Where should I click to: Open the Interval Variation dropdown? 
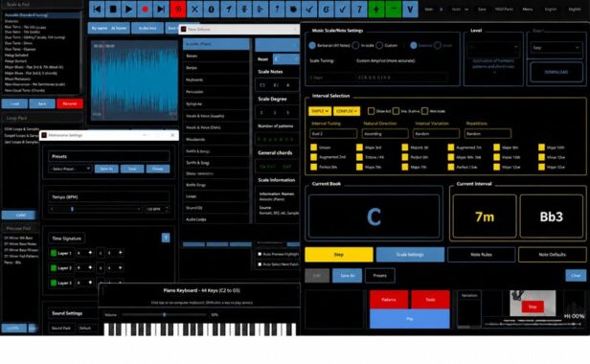436,134
